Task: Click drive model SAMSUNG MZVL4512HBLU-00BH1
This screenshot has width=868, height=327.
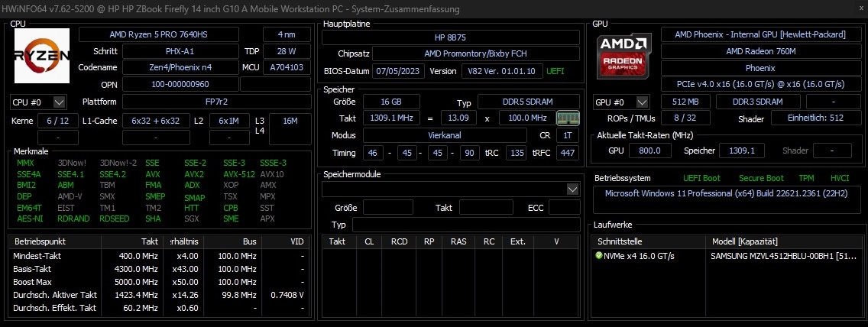Action: (x=783, y=256)
